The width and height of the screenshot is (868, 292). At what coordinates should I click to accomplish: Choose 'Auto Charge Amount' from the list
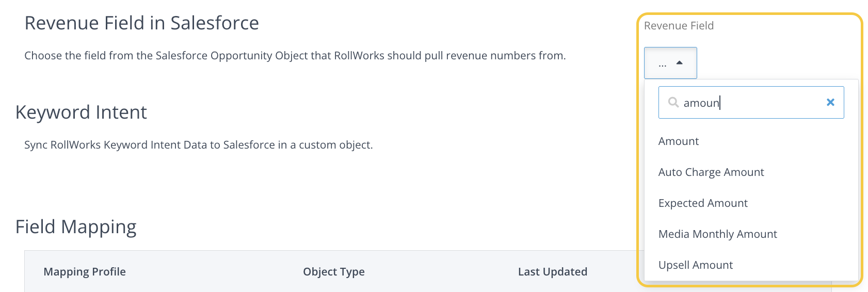[711, 172]
